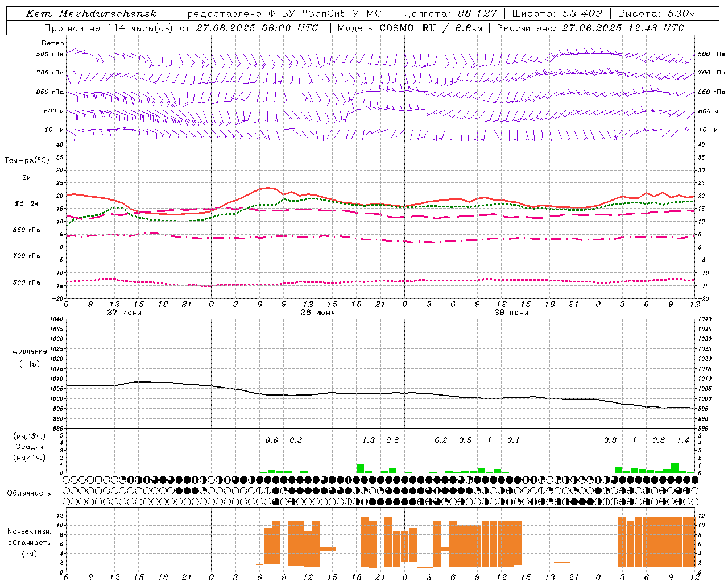Image resolution: width=728 pixels, height=582 pixels.
Task: Click 'Рассчитано: 27.06.2025 12:48 UTC' timestamp
Action: (590, 28)
